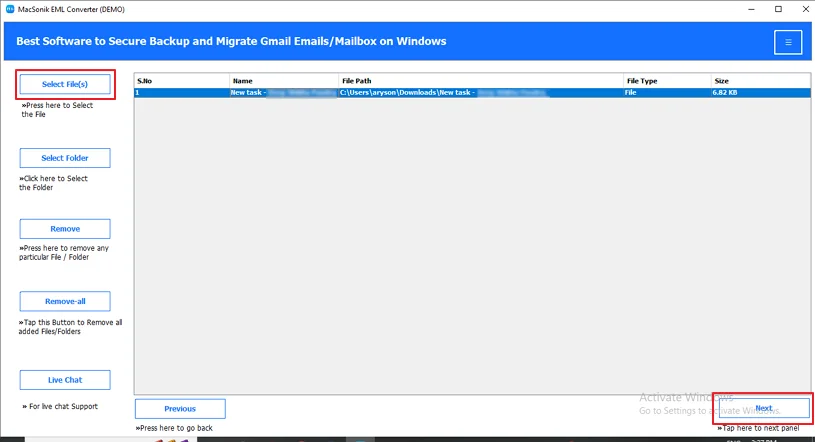Select the 'New task -' name cell

pos(284,93)
